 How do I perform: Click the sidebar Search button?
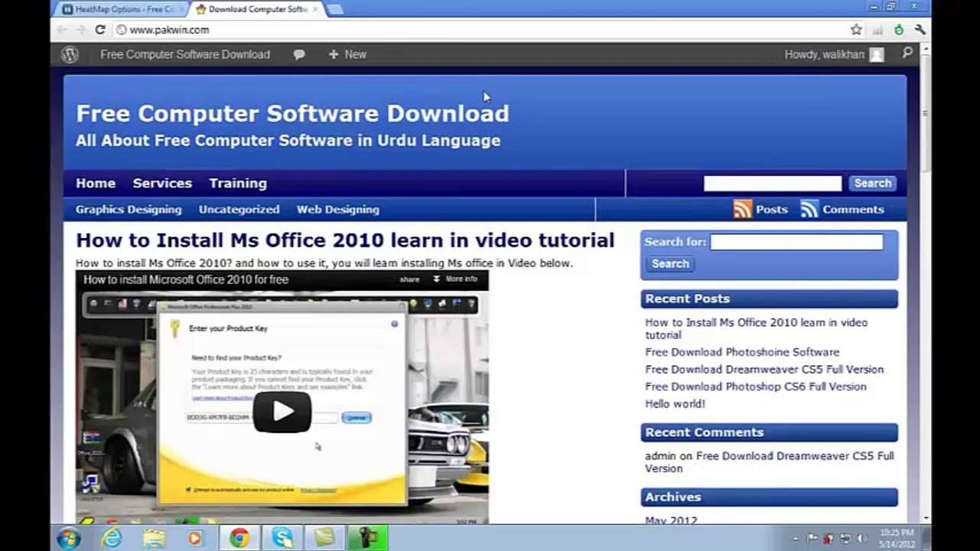tap(670, 263)
